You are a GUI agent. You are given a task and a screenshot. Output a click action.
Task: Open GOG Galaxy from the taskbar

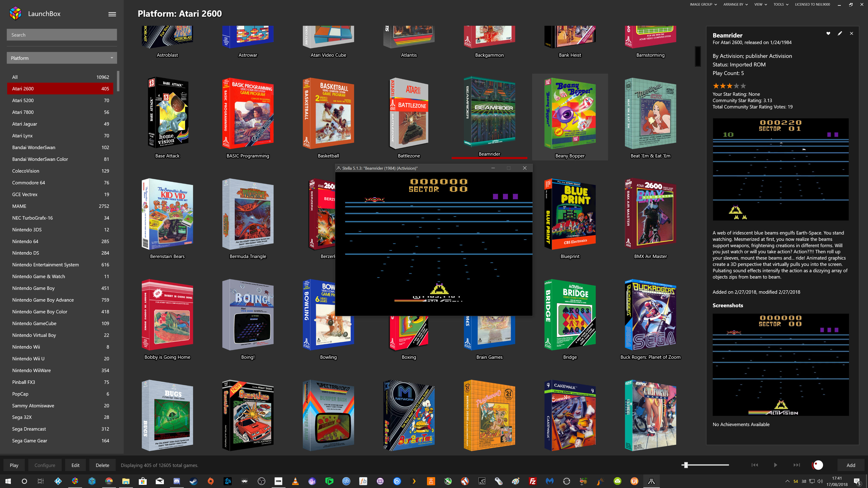click(x=380, y=481)
